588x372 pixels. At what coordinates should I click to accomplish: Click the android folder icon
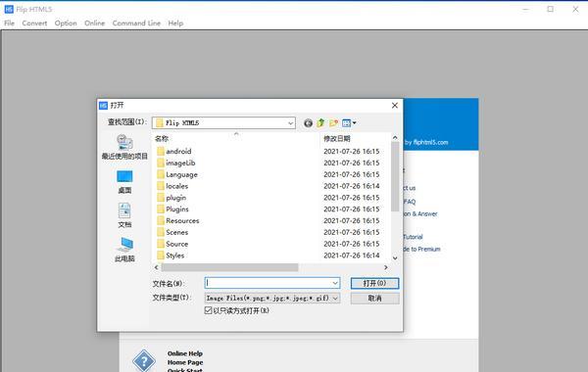pyautogui.click(x=161, y=152)
